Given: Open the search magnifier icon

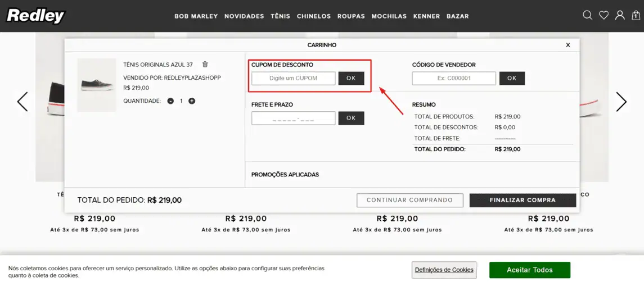Looking at the screenshot, I should click(x=588, y=16).
